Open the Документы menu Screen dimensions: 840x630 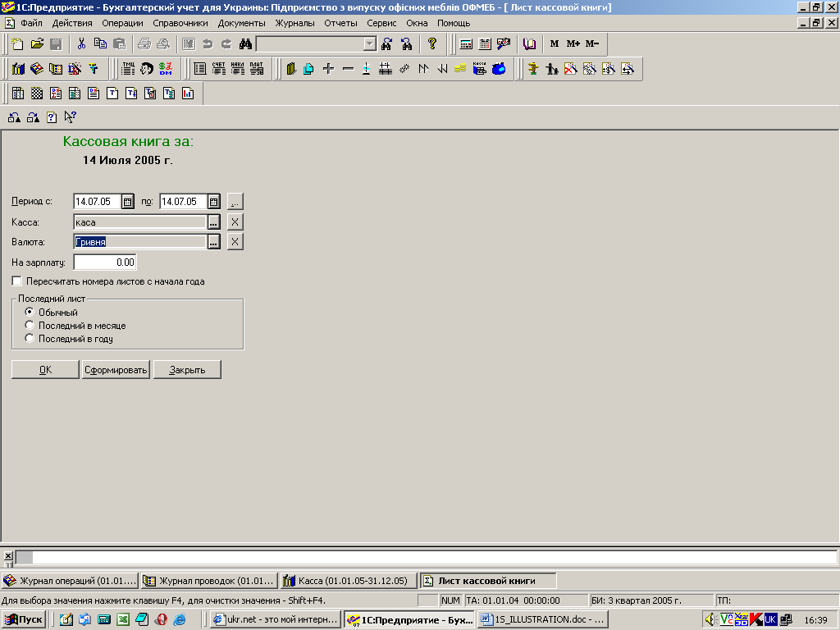pyautogui.click(x=242, y=23)
